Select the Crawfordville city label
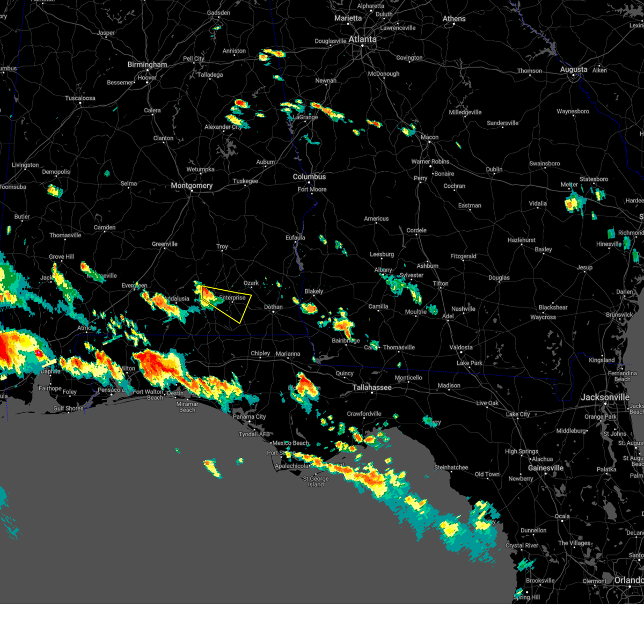This screenshot has height=644, width=644. point(364,414)
